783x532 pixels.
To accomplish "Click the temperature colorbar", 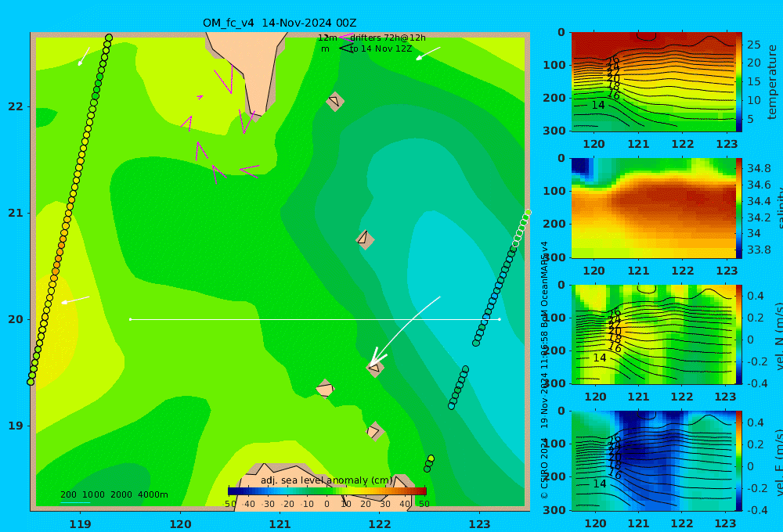I will click(739, 82).
